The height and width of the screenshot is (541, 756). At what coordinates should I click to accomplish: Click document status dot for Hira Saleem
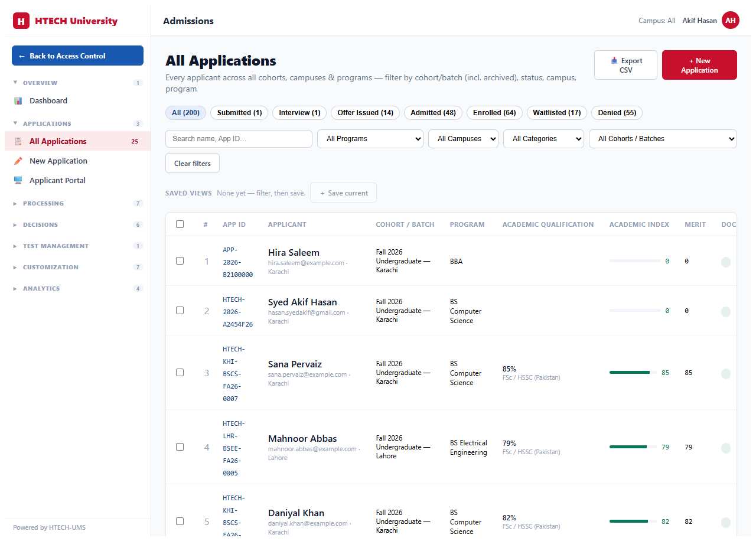pyautogui.click(x=726, y=262)
